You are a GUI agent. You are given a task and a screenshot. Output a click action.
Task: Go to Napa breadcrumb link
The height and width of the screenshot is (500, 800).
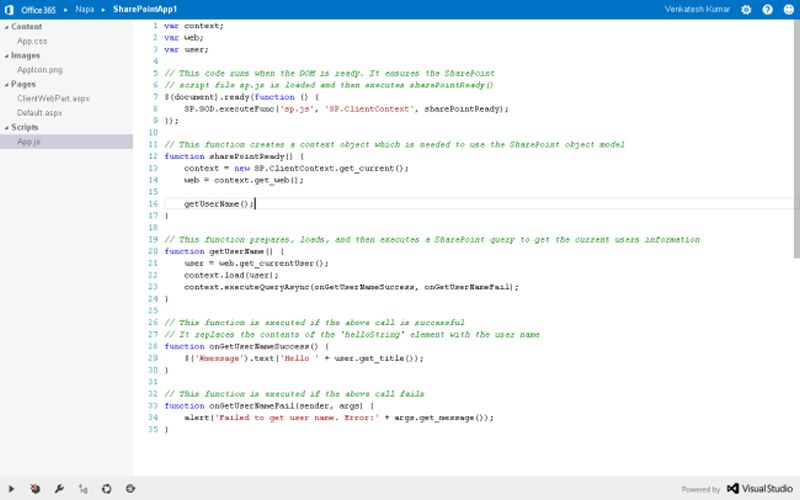tap(85, 9)
